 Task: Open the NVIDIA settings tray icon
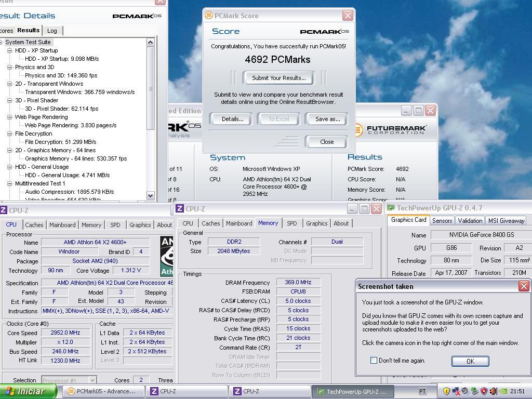504,391
